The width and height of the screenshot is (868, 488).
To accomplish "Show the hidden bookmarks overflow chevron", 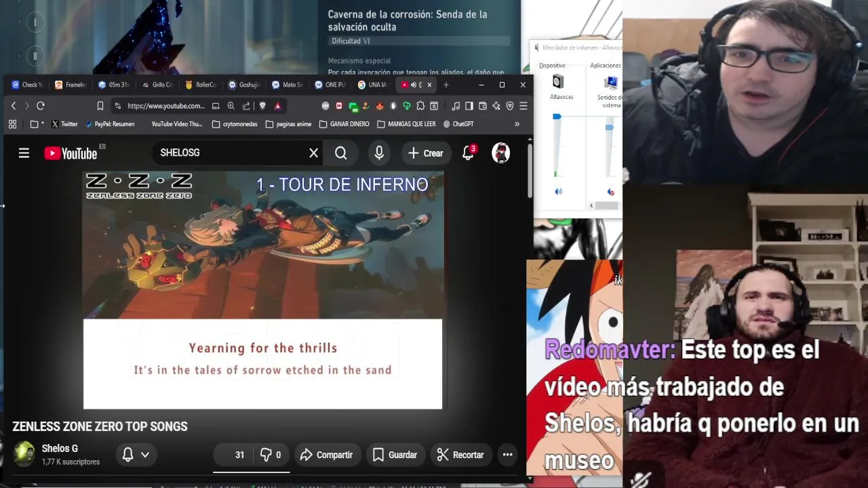I will click(517, 124).
